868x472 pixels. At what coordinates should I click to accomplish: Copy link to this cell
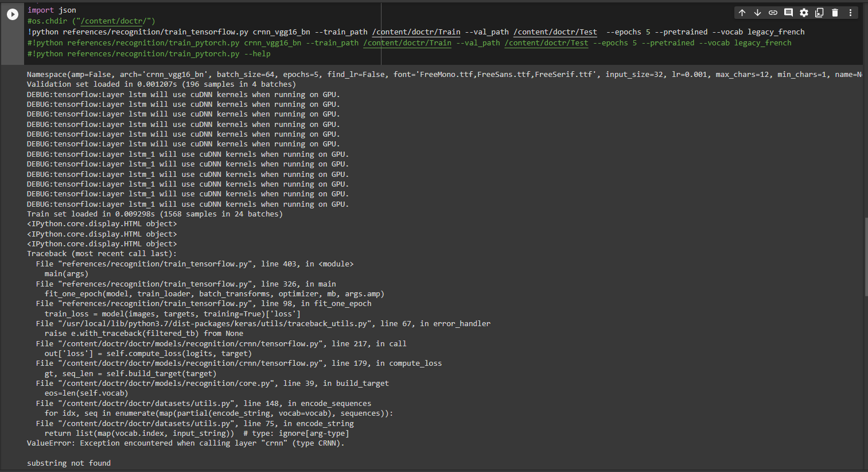(772, 12)
